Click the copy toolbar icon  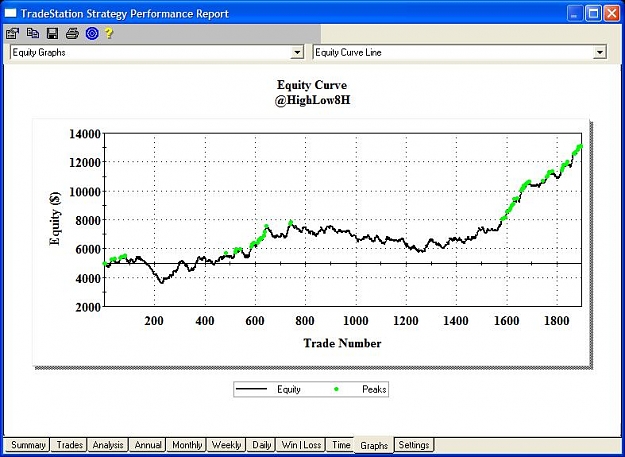click(x=33, y=33)
